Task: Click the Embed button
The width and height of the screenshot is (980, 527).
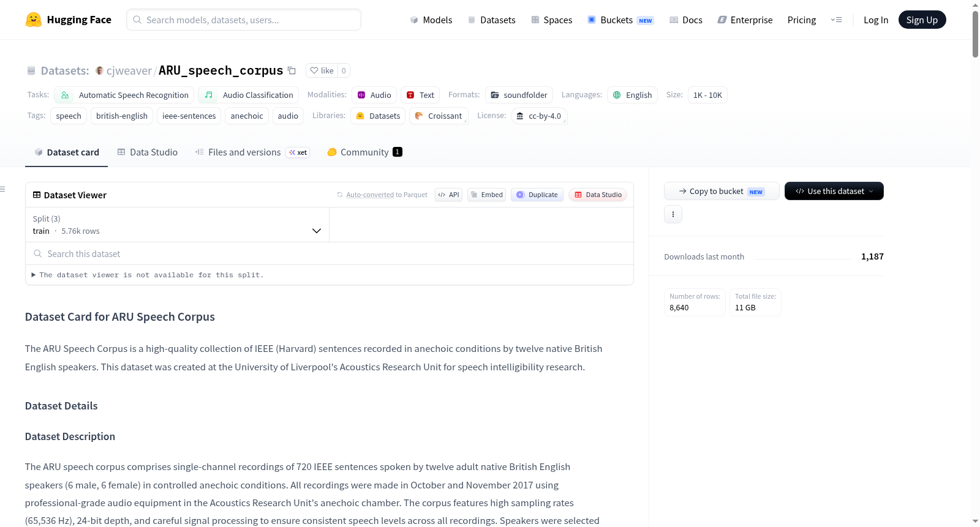Action: (486, 195)
